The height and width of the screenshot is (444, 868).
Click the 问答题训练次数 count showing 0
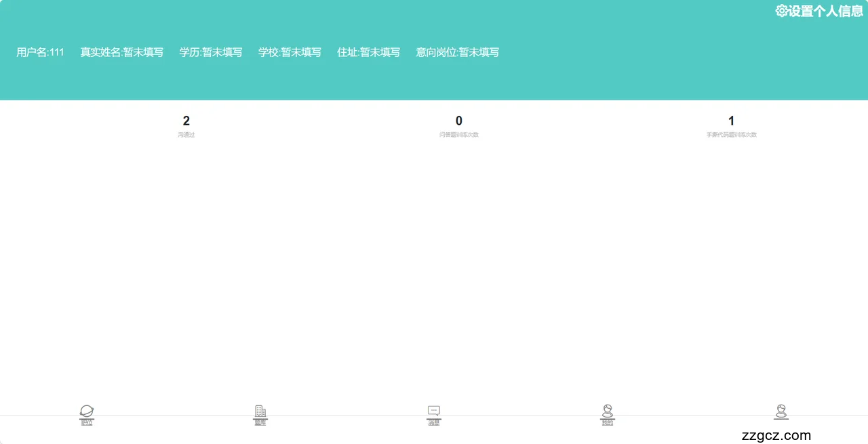(x=459, y=121)
